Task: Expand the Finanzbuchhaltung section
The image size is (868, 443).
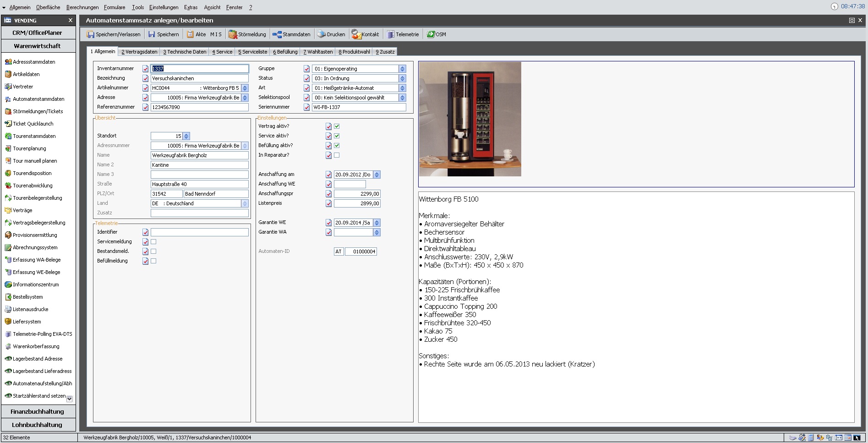Action: (x=38, y=412)
